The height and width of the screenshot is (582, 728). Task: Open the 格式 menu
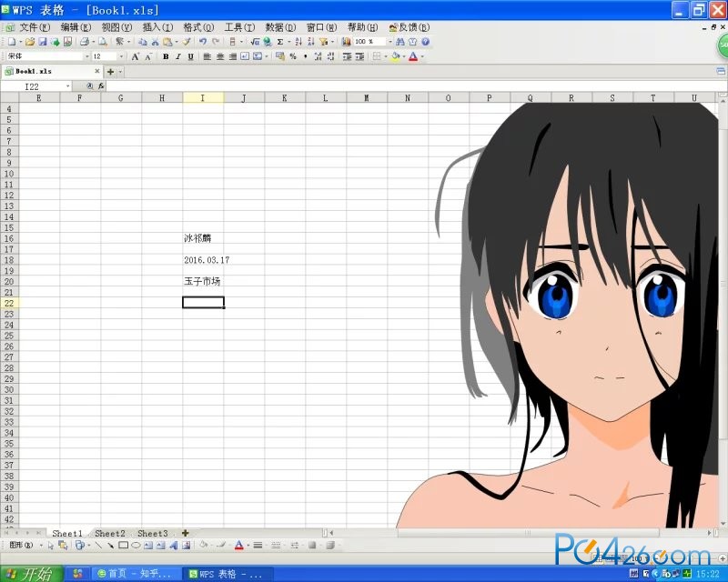point(198,27)
